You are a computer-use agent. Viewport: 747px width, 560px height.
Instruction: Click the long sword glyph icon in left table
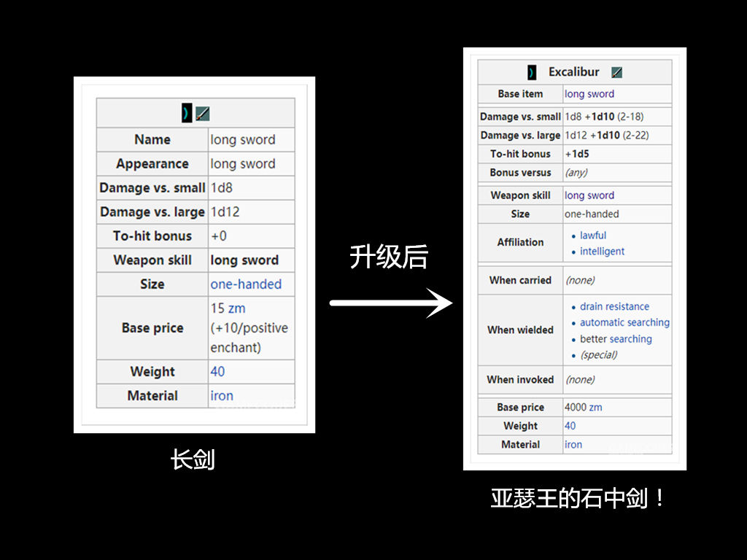[x=187, y=113]
